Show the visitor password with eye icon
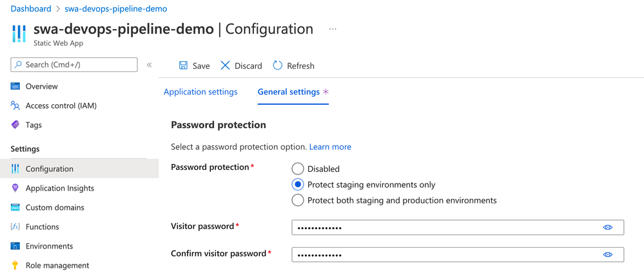This screenshot has height=278, width=644. point(607,227)
